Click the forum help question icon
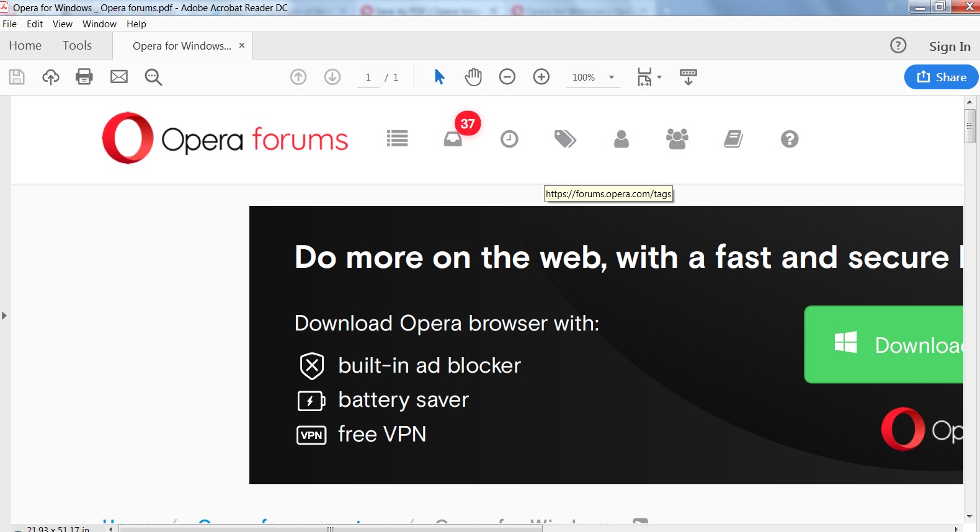980x532 pixels. coord(790,139)
